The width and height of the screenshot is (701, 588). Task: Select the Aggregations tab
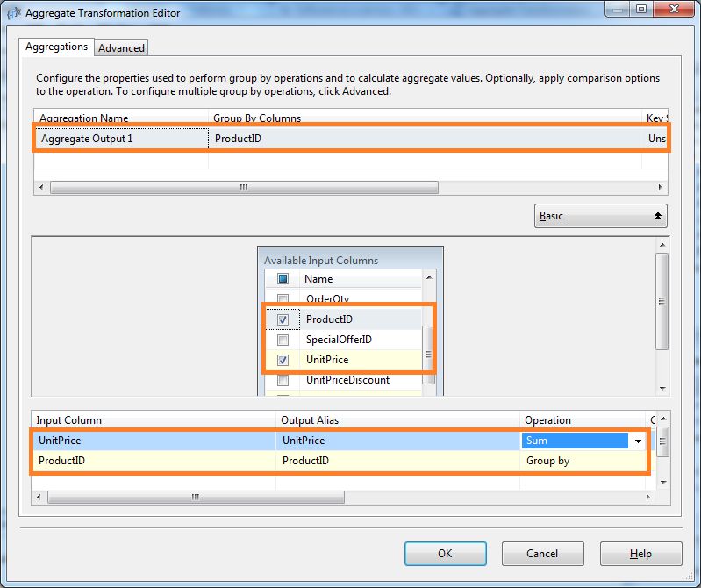(56, 47)
